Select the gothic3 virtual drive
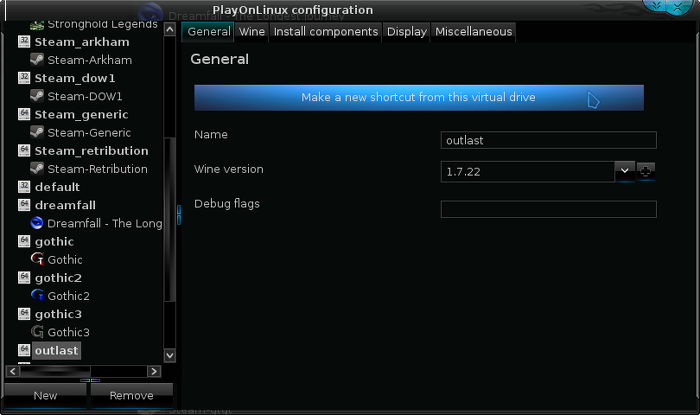This screenshot has width=700, height=415. (x=58, y=314)
